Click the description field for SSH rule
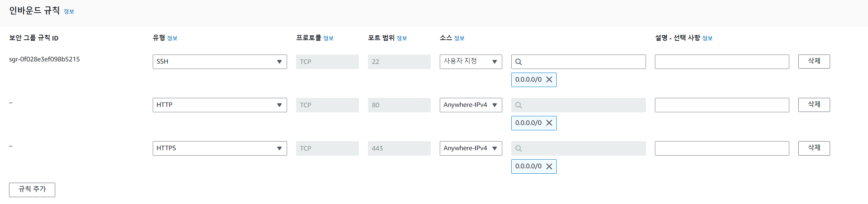Image resolution: width=868 pixels, height=204 pixels. [722, 62]
